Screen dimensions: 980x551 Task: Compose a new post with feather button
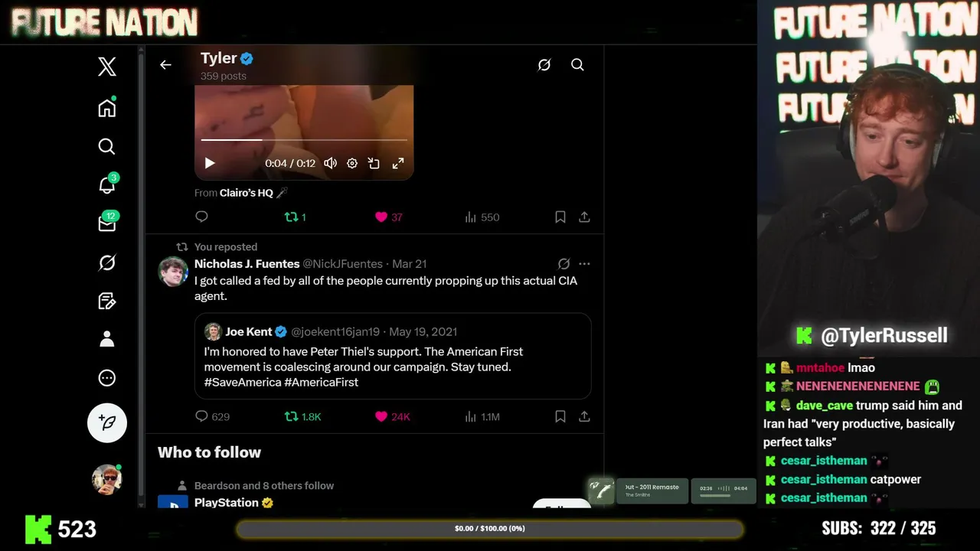[x=107, y=422]
